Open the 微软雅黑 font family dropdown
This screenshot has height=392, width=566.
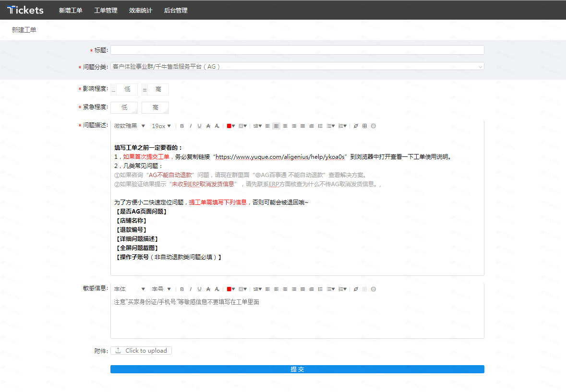pyautogui.click(x=130, y=126)
